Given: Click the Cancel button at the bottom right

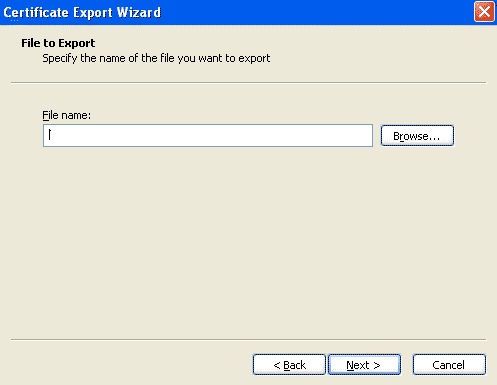Looking at the screenshot, I should pyautogui.click(x=449, y=365).
